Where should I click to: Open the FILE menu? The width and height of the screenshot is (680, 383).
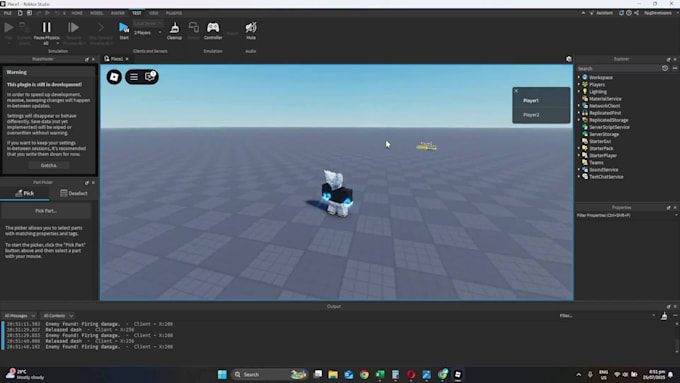[8, 13]
